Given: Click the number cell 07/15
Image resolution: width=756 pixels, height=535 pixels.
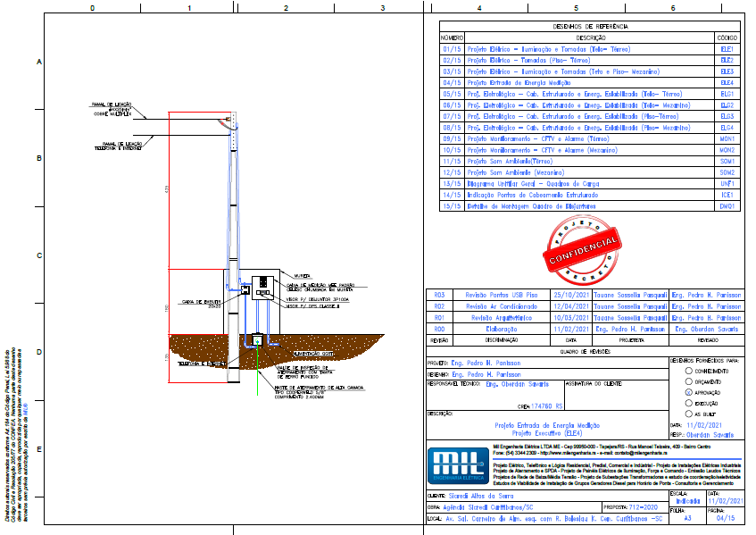Looking at the screenshot, I should click(452, 116).
